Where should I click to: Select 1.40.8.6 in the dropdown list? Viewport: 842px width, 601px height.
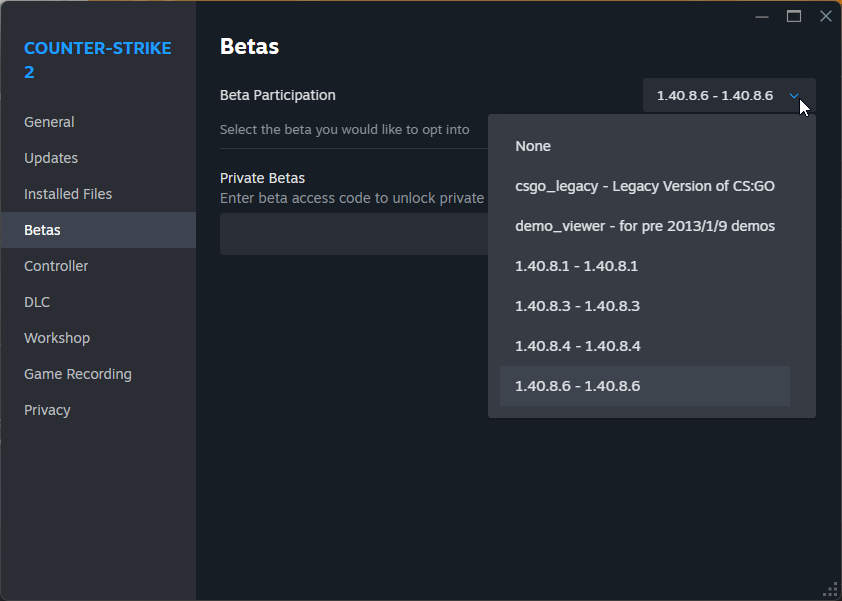point(577,386)
